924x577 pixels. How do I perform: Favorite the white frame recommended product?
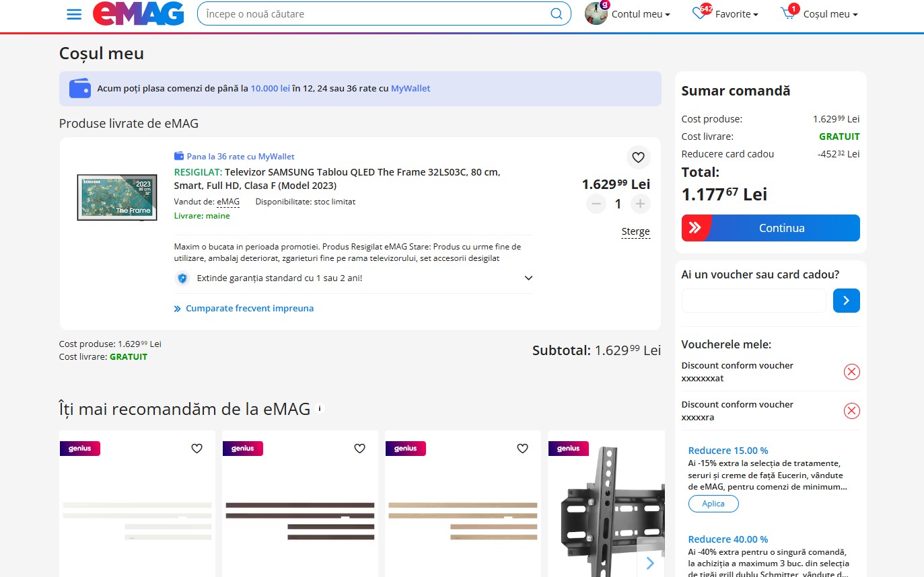pyautogui.click(x=197, y=449)
